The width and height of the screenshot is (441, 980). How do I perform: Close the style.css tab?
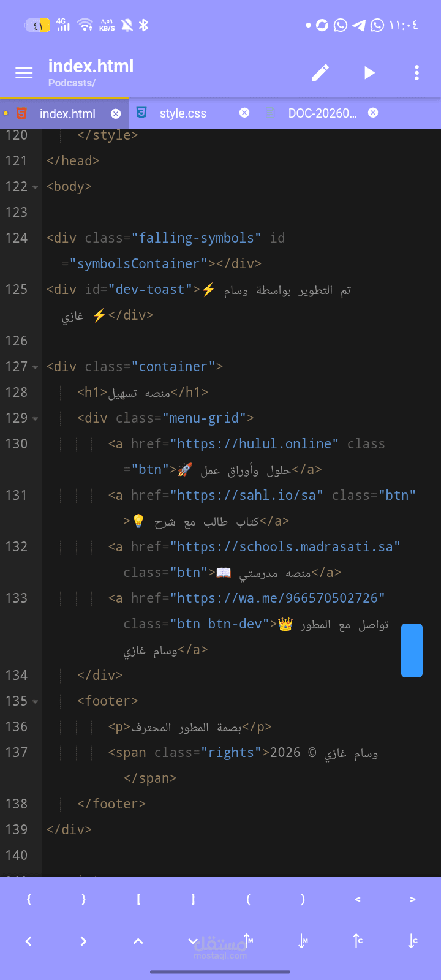click(244, 113)
